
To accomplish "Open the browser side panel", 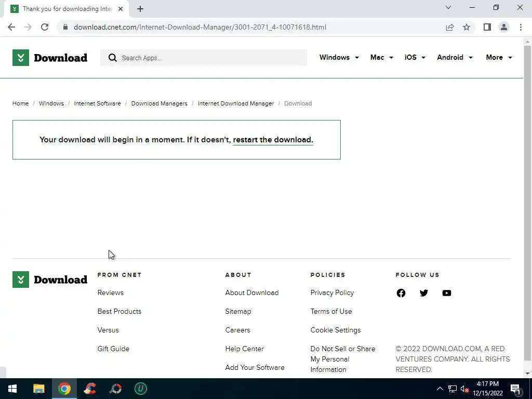I will (x=487, y=27).
